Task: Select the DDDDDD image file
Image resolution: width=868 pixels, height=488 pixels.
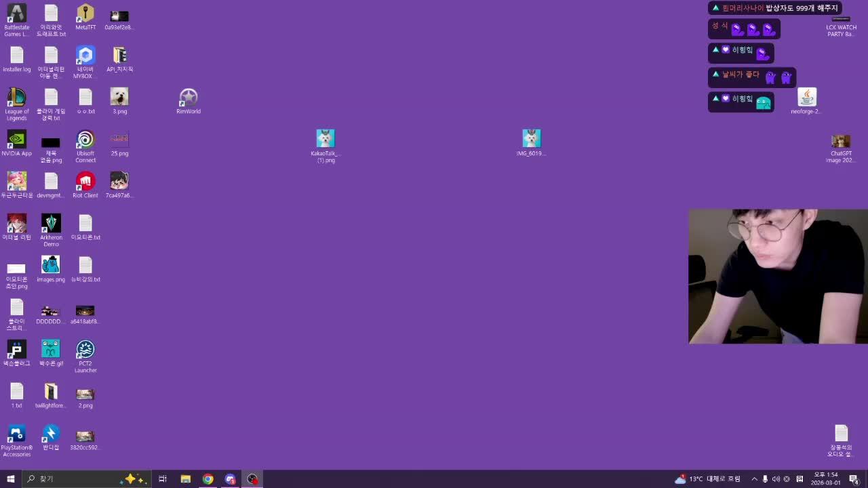Action: pyautogui.click(x=51, y=314)
